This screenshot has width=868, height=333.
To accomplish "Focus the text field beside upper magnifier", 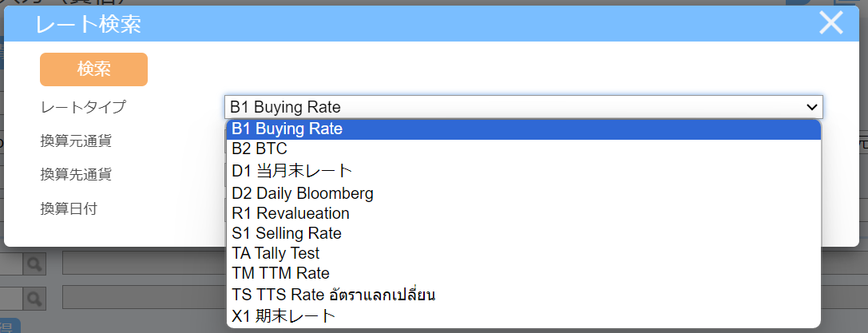I will pyautogui.click(x=144, y=264).
